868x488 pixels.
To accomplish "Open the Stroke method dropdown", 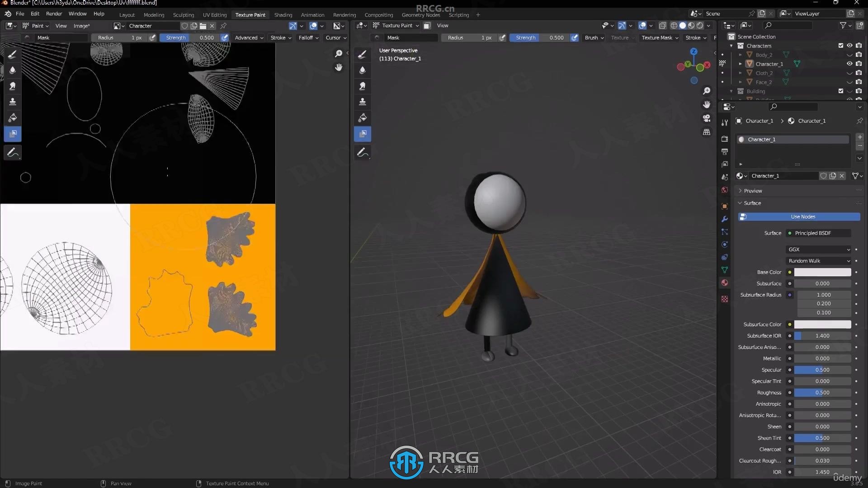I will coord(280,37).
